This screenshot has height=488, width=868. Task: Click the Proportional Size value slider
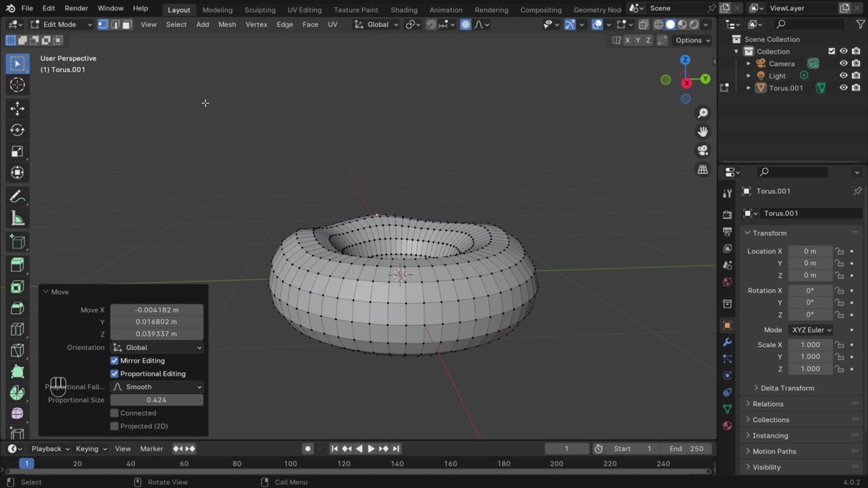click(x=157, y=400)
